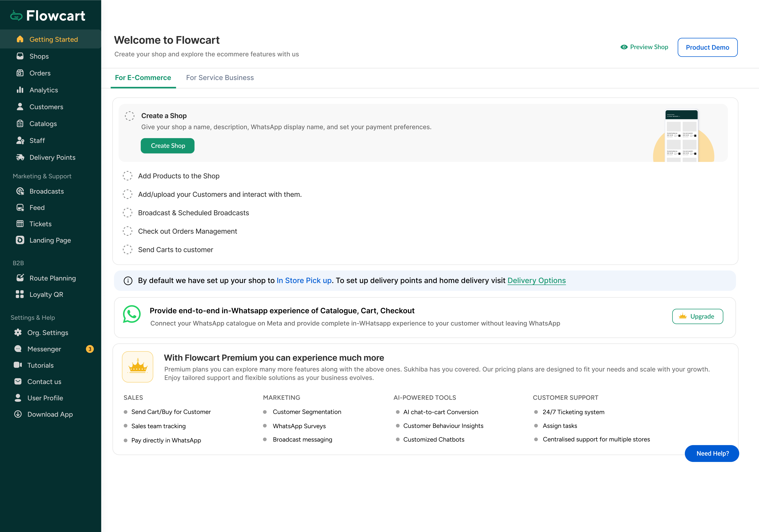Click the Premium crown icon
The width and height of the screenshot is (759, 532).
point(138,367)
